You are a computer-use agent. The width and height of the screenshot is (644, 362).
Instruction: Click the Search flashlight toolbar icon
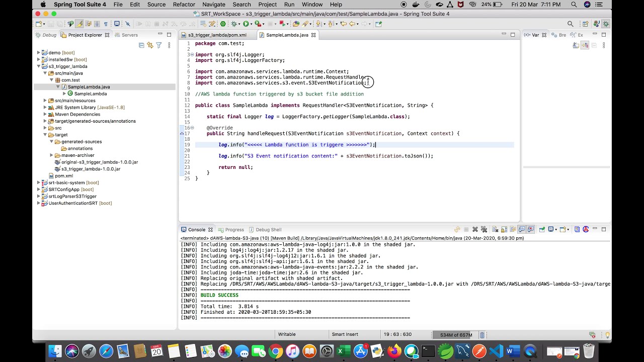pos(304,24)
